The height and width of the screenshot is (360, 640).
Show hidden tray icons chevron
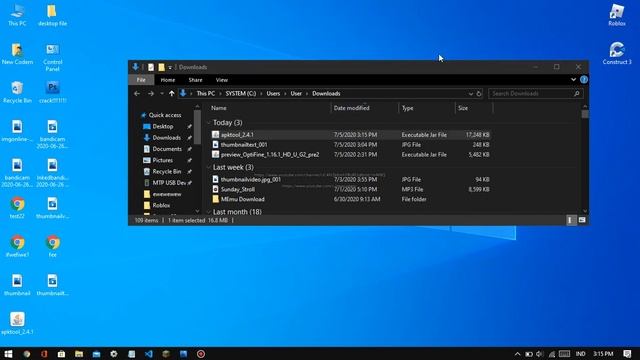coord(517,354)
